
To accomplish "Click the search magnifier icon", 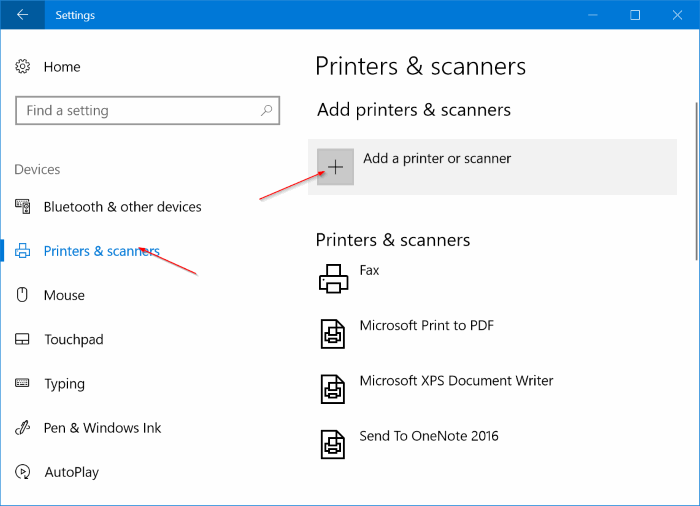I will (x=267, y=110).
